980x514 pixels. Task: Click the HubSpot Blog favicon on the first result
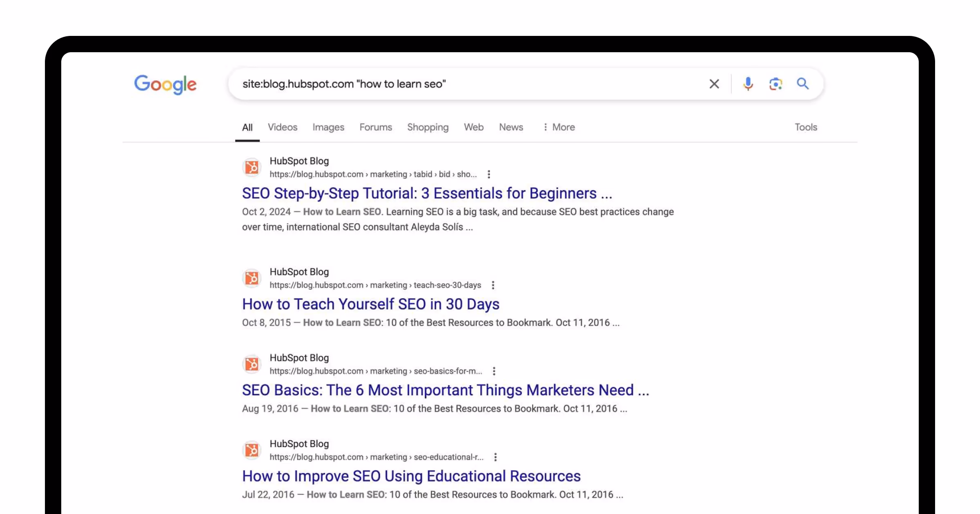[252, 167]
